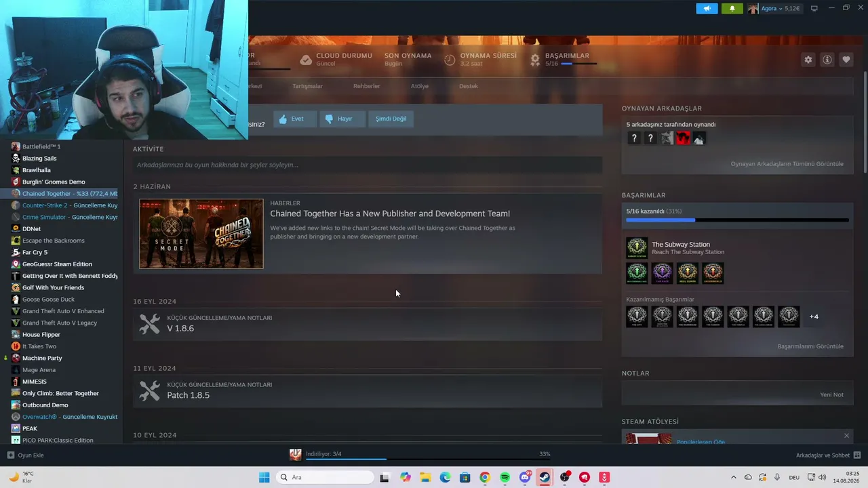
Task: Select Overwatch in the library list
Action: 61,417
